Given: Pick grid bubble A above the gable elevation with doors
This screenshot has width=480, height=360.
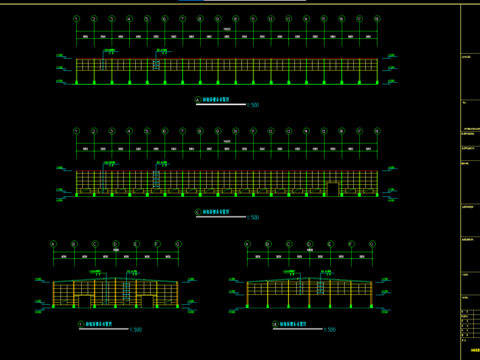Looking at the screenshot, I should tap(53, 244).
